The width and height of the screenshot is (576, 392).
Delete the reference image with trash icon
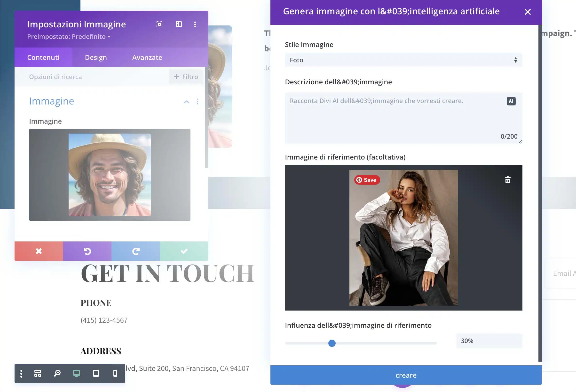point(508,180)
